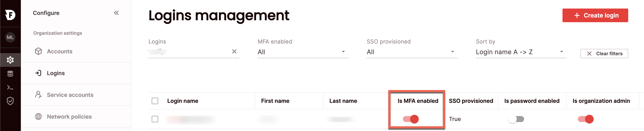Open the SQL terminal prompt icon

[10, 87]
